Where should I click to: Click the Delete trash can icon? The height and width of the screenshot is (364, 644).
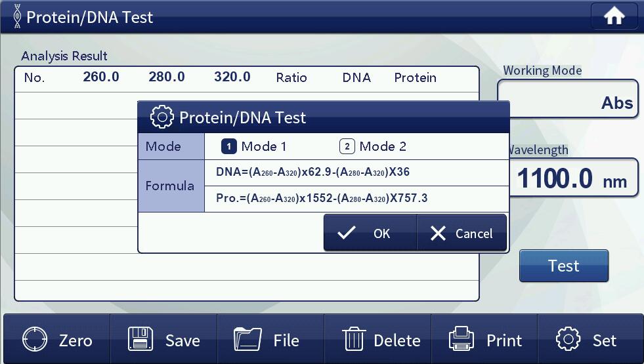[354, 340]
